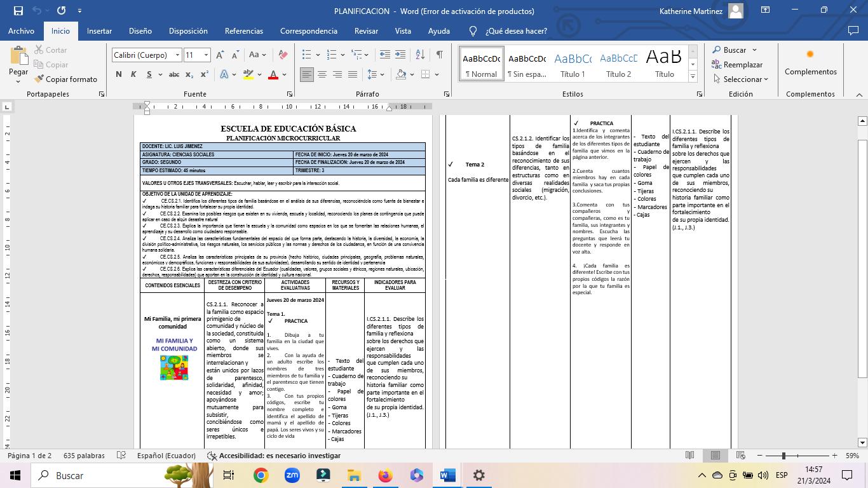The width and height of the screenshot is (868, 488).
Task: Expand the styles gallery
Action: (x=693, y=76)
